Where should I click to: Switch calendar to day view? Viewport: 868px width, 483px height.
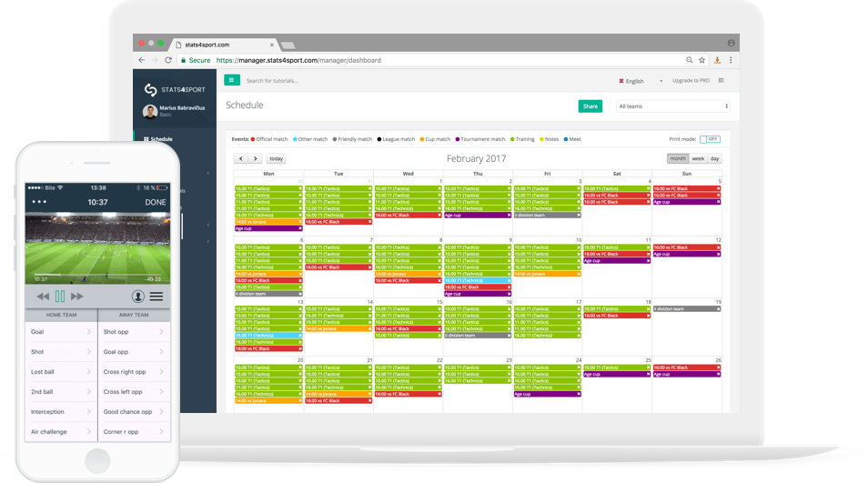click(714, 159)
